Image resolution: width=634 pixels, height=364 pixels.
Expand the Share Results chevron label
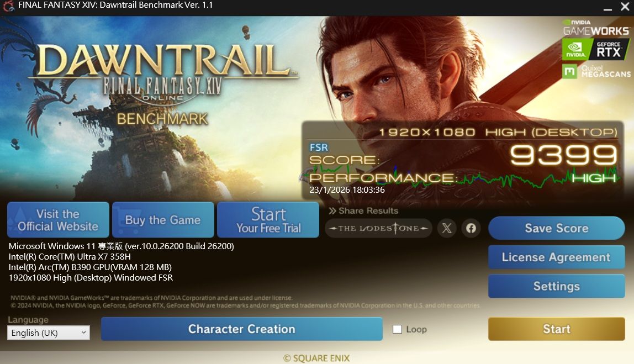point(363,210)
